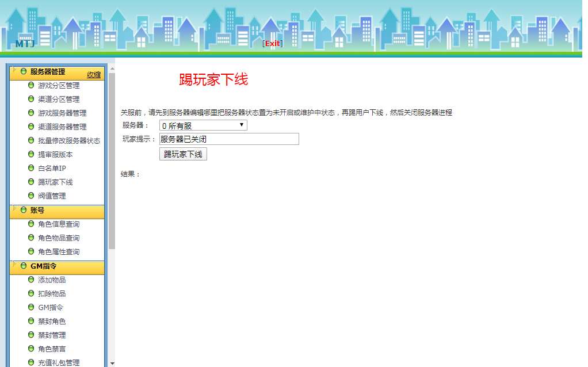Click the 游戏服务器管理 menu icon

pos(30,112)
